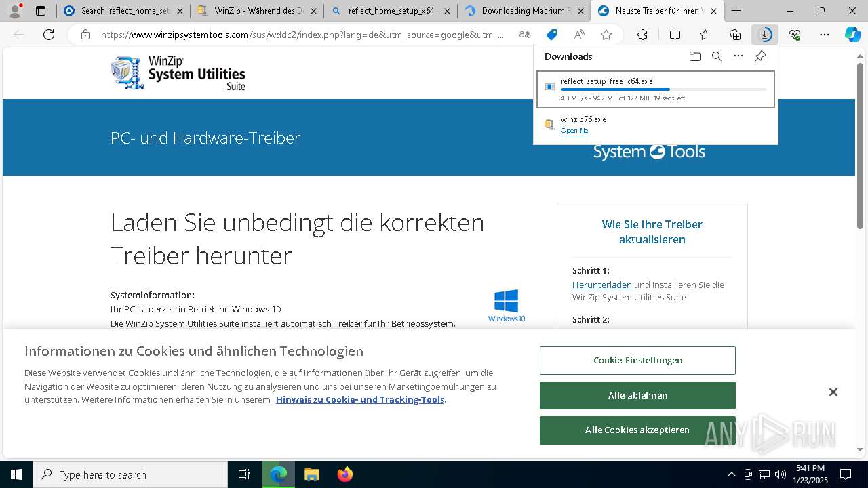The width and height of the screenshot is (868, 488).
Task: Dismiss cookie banner with X button
Action: click(833, 392)
